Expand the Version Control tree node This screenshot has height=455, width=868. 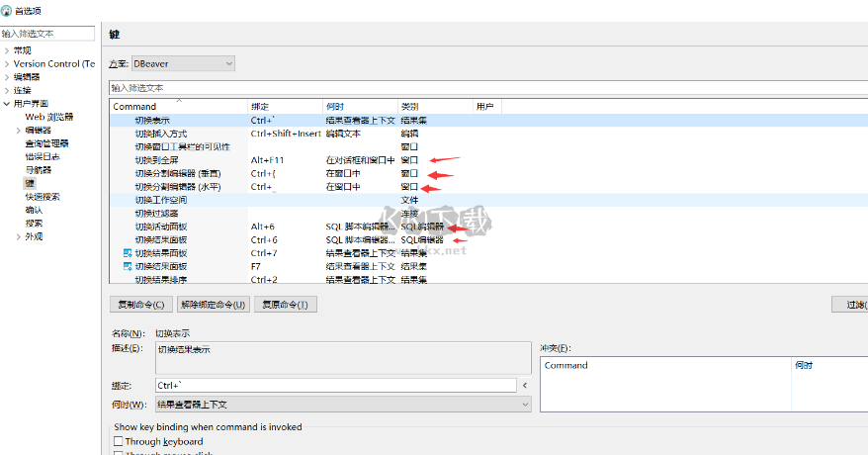click(7, 63)
